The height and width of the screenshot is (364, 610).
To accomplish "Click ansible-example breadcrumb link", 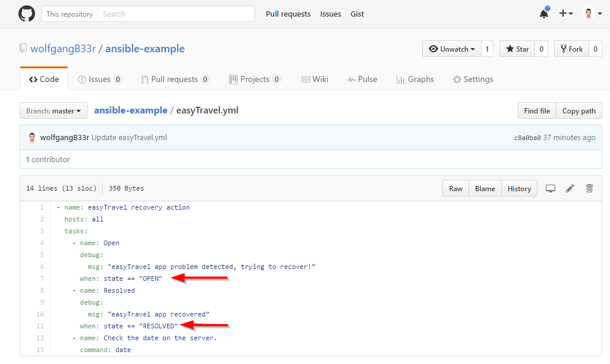I will [131, 110].
